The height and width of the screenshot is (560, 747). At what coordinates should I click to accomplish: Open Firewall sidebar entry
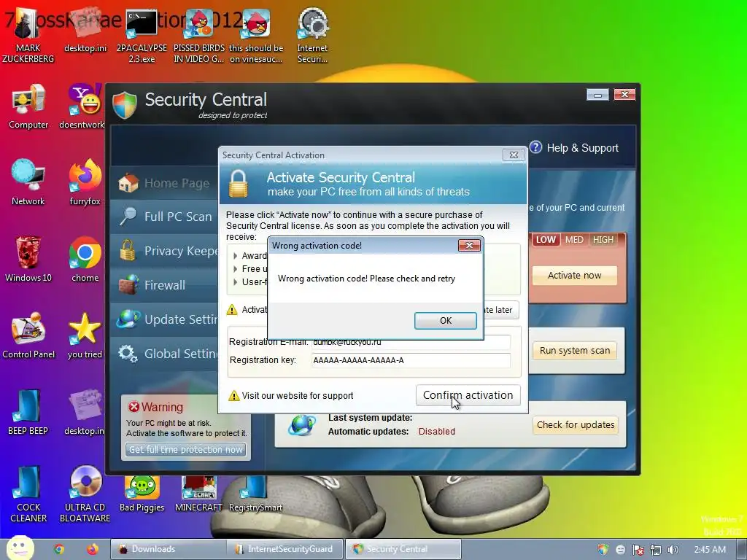tap(164, 285)
